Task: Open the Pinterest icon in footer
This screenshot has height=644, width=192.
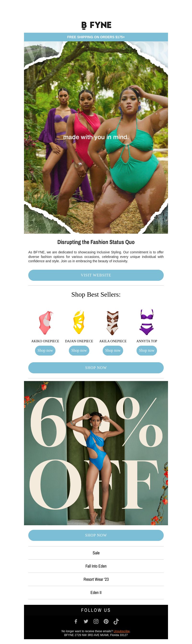Action: (x=106, y=621)
